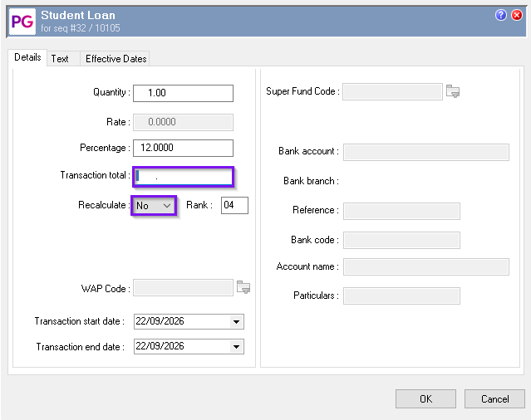Click the WAP Code field
The image size is (531, 420).
pyautogui.click(x=183, y=288)
